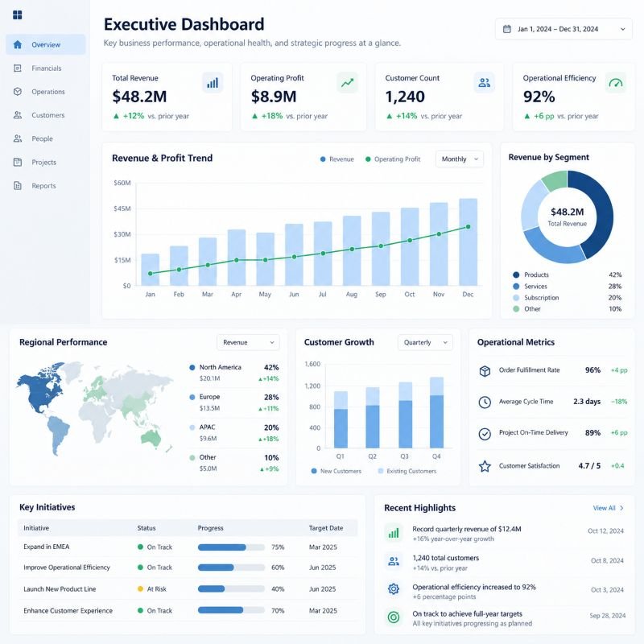This screenshot has width=644, height=644.
Task: Click the Total Revenue bar chart icon
Action: (213, 83)
